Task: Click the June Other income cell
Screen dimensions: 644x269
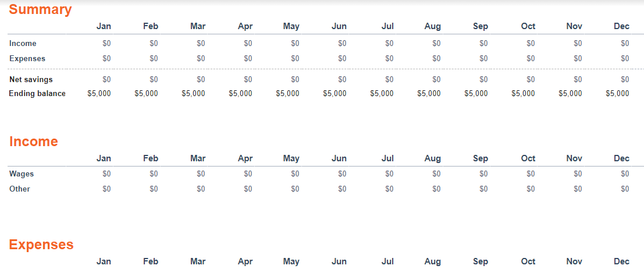Action: tap(342, 189)
